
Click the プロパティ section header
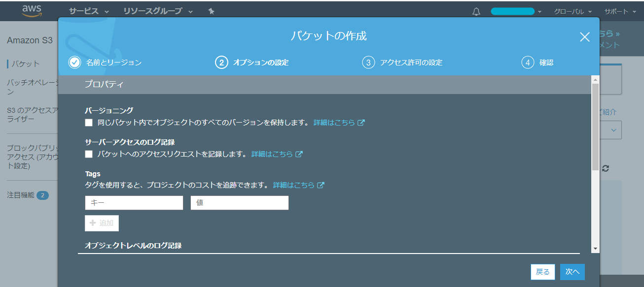pyautogui.click(x=104, y=85)
